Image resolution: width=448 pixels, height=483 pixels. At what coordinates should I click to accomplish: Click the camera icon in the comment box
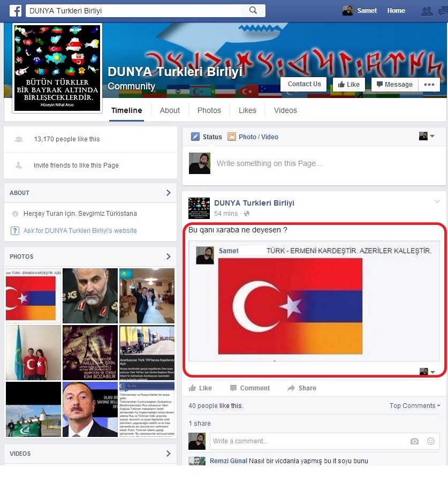414,441
